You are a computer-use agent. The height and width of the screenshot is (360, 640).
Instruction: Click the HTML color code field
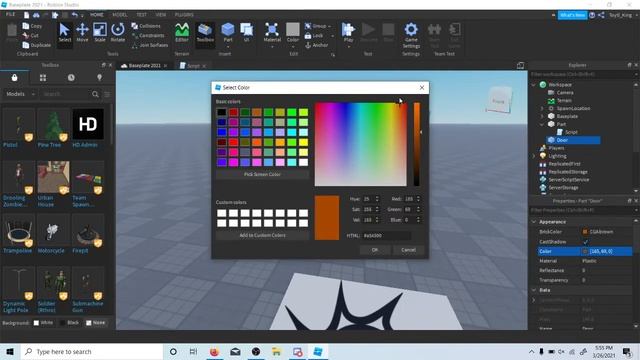[x=387, y=236]
